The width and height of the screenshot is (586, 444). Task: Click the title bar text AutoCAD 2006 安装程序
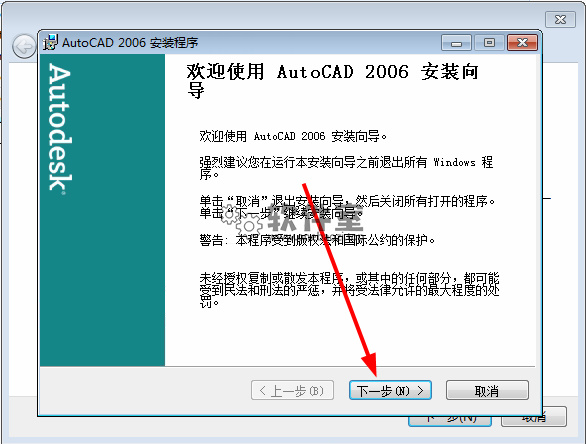(x=130, y=43)
